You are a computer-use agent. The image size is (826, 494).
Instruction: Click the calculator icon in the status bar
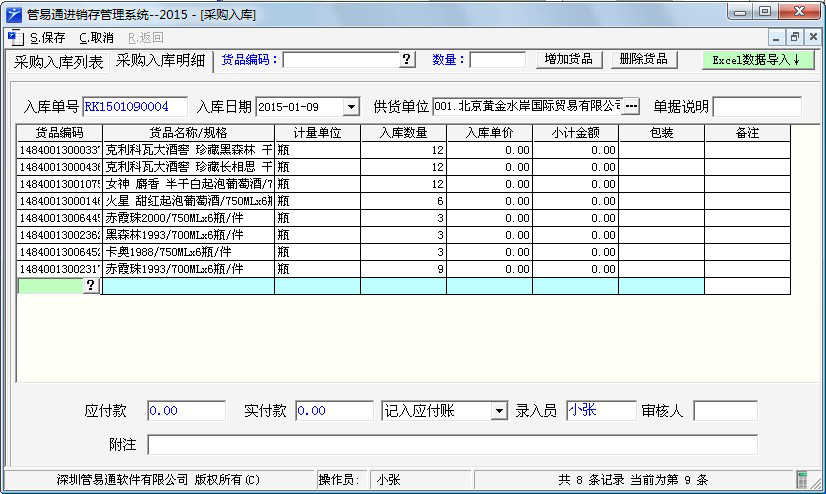[798, 480]
